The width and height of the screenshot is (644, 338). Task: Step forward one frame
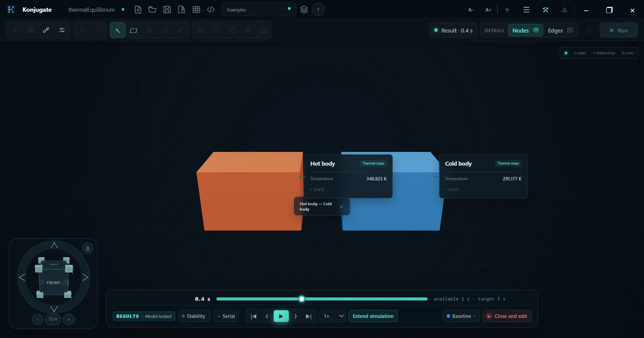(x=296, y=316)
